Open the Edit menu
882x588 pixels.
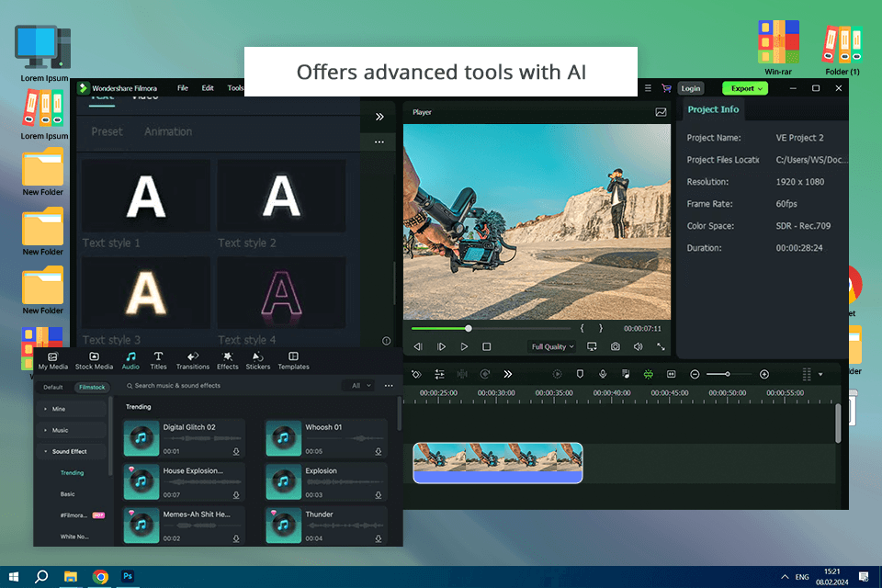point(208,88)
